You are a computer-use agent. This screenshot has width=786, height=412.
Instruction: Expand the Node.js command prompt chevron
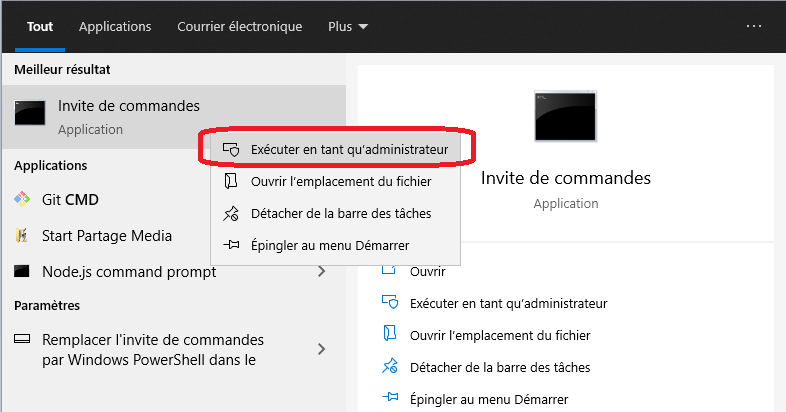321,272
